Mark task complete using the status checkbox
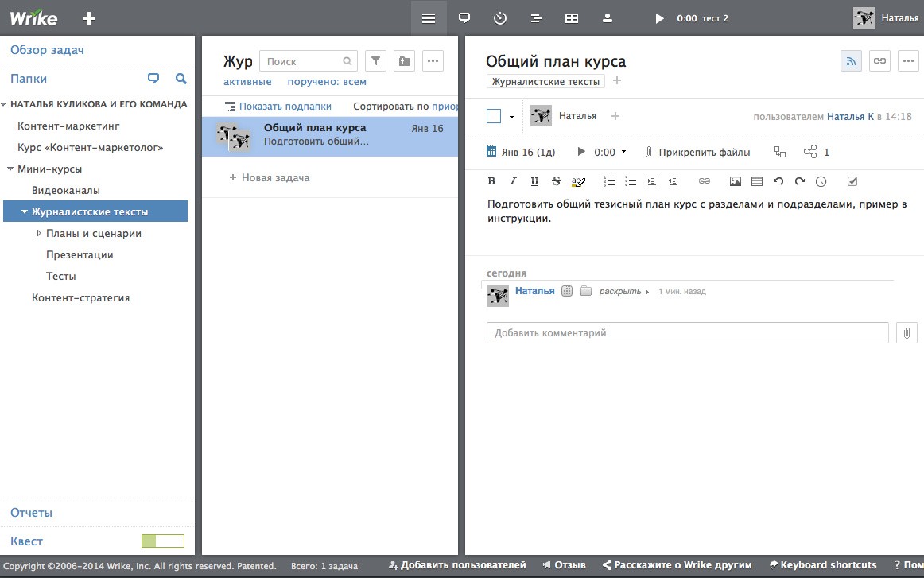This screenshot has width=924, height=578. tap(494, 117)
